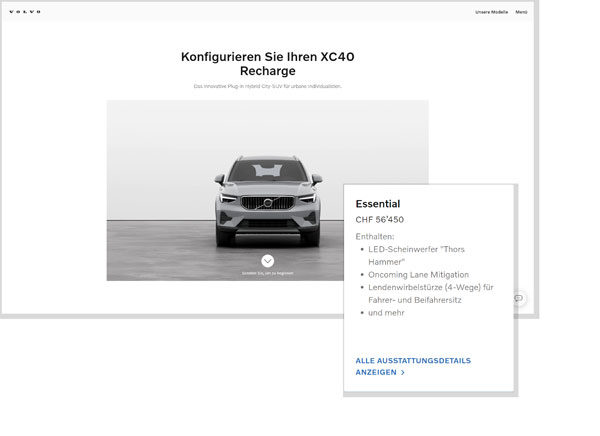Viewport: 600px width, 436px height.
Task: Click the price CHF 56'450
Action: (380, 220)
